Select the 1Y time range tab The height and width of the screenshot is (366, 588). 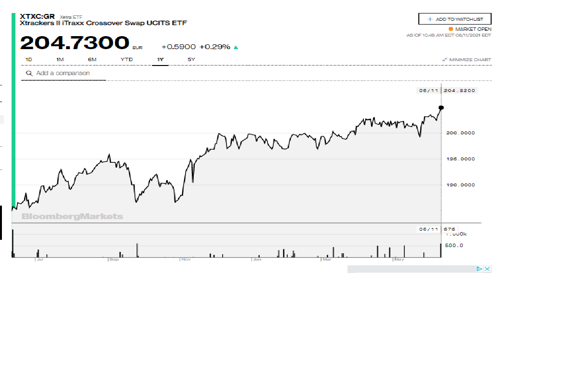160,60
